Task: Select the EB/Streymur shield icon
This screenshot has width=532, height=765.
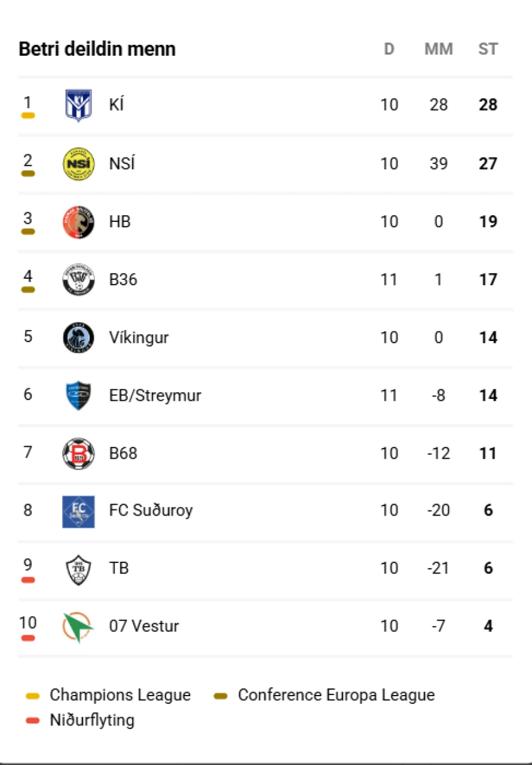Action: click(x=78, y=396)
